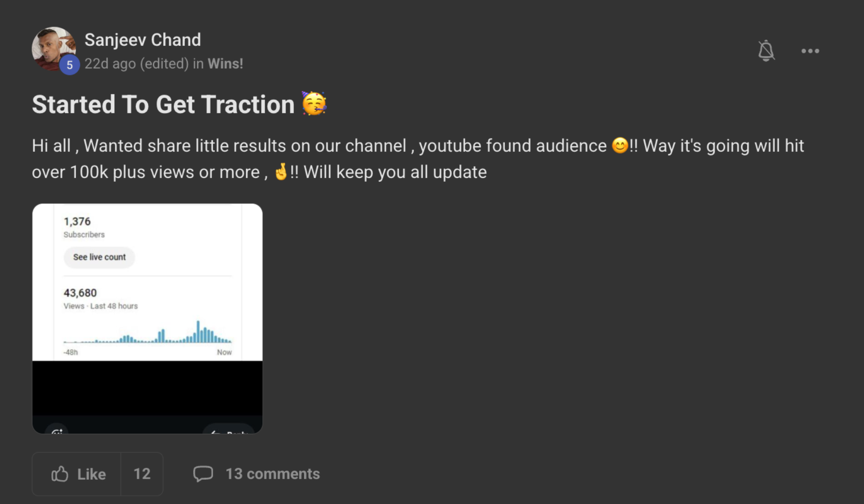This screenshot has width=864, height=504.
Task: Click the views bar chart in image
Action: [148, 333]
